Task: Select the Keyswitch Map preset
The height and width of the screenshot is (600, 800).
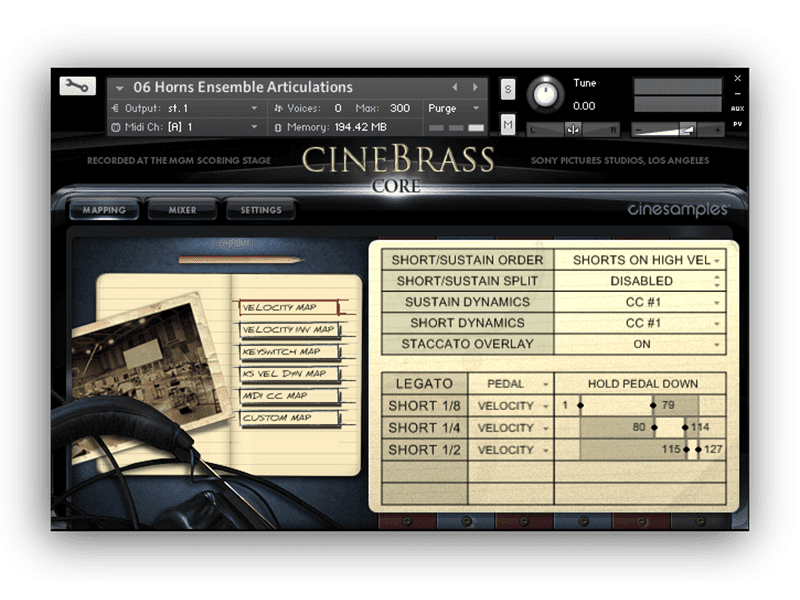Action: pos(289,352)
